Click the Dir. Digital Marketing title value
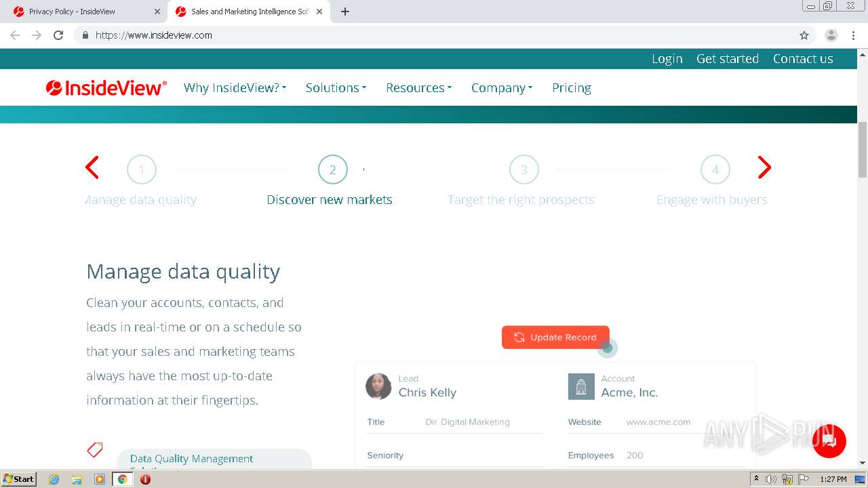The height and width of the screenshot is (488, 868). click(x=467, y=422)
